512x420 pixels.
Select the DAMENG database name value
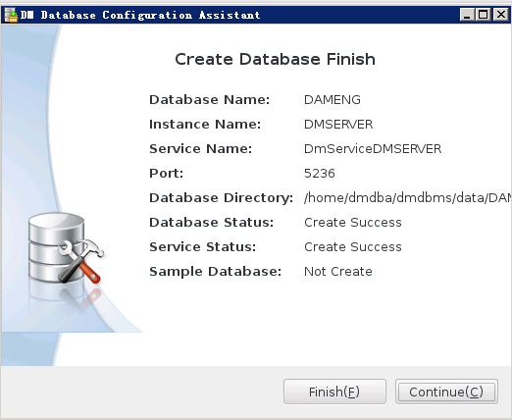click(333, 100)
